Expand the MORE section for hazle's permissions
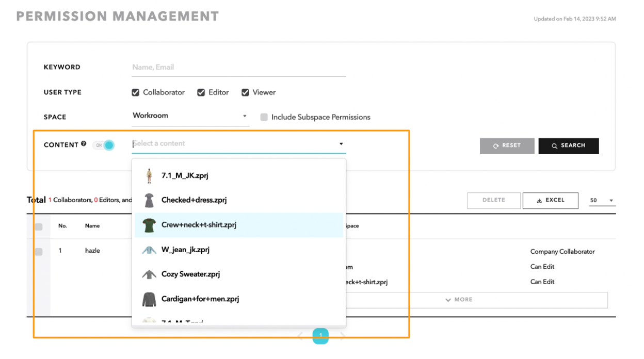 459,299
